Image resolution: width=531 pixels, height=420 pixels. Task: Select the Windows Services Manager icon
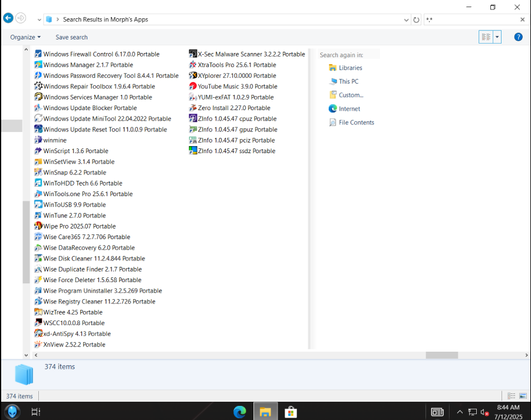(x=38, y=97)
